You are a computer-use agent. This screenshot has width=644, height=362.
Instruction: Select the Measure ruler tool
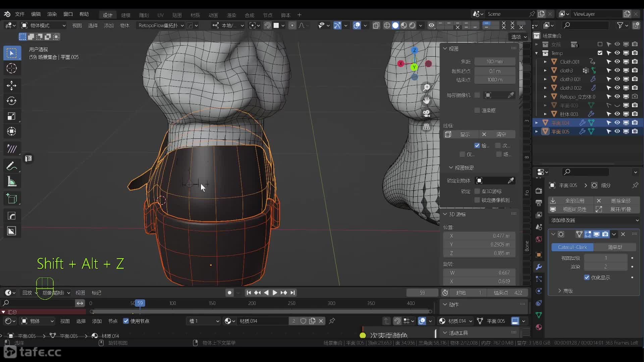click(x=12, y=181)
